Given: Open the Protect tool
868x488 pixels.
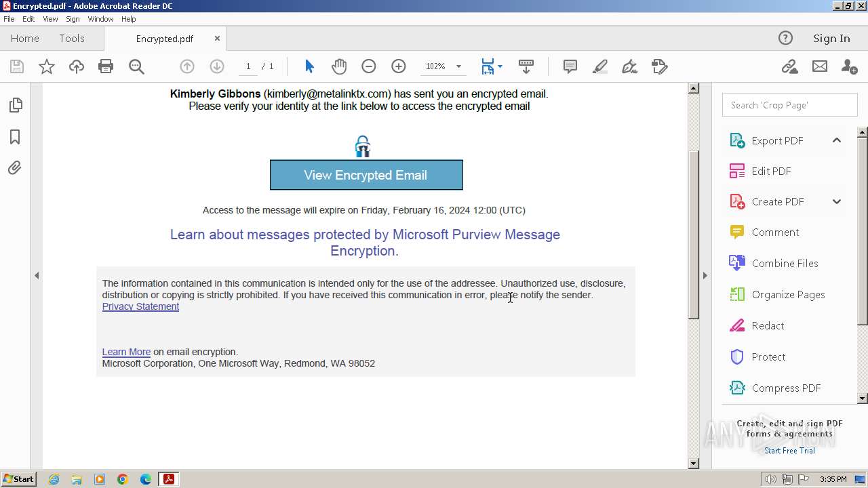Looking at the screenshot, I should [757, 357].
